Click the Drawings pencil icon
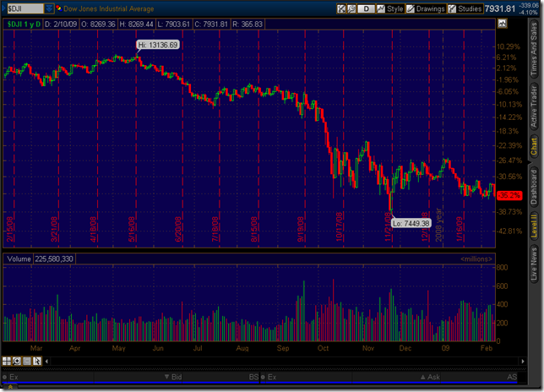544x392 pixels. point(411,8)
